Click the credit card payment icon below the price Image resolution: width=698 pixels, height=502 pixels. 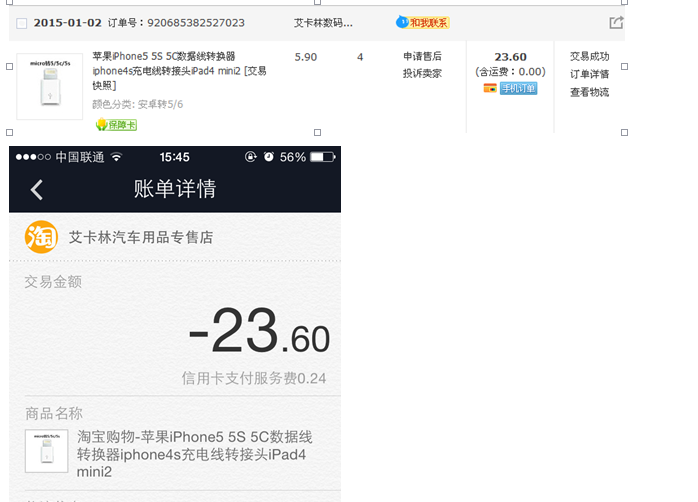(x=490, y=88)
